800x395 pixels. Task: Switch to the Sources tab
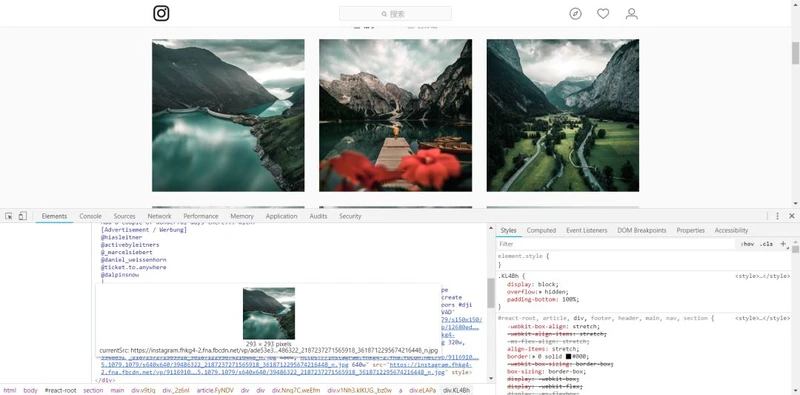124,216
